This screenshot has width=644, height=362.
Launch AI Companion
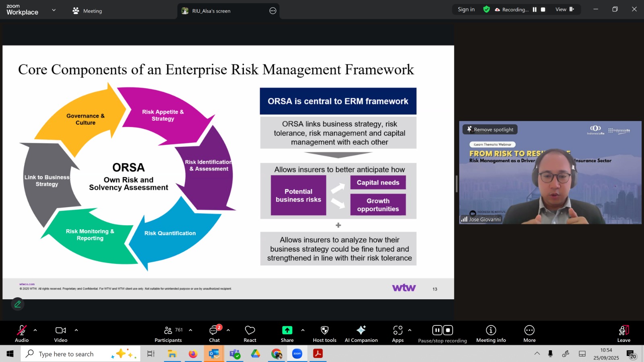(x=361, y=333)
